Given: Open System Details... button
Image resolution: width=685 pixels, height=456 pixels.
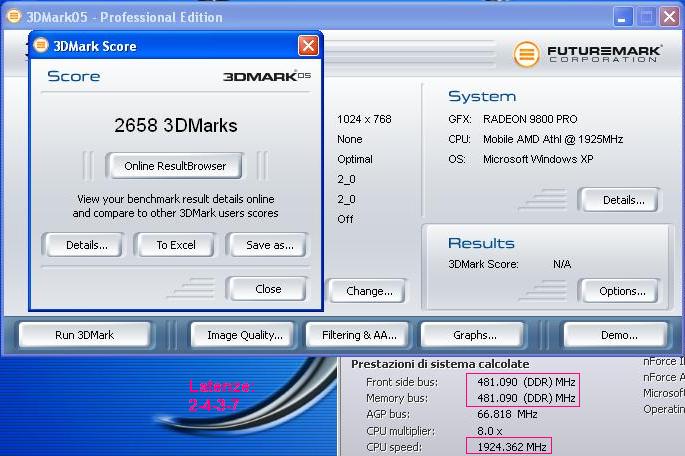Looking at the screenshot, I should (x=620, y=200).
